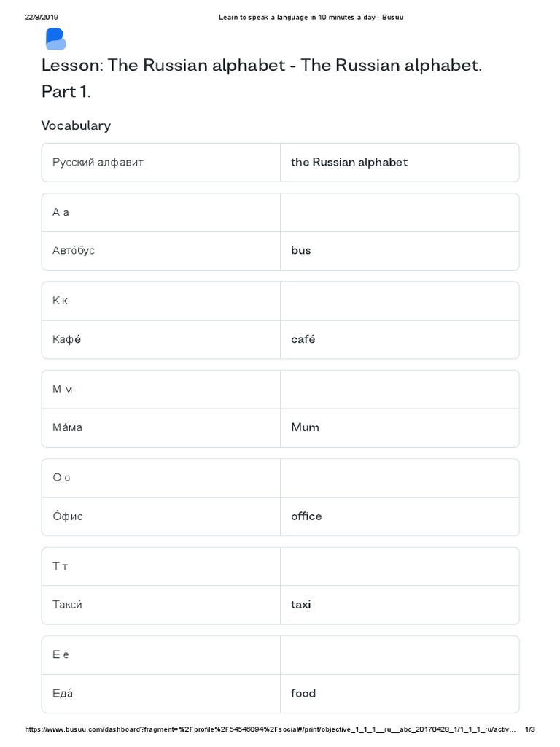Screen dimensions: 560x747
Task: Click the 'Mum' translation
Action: coord(305,427)
